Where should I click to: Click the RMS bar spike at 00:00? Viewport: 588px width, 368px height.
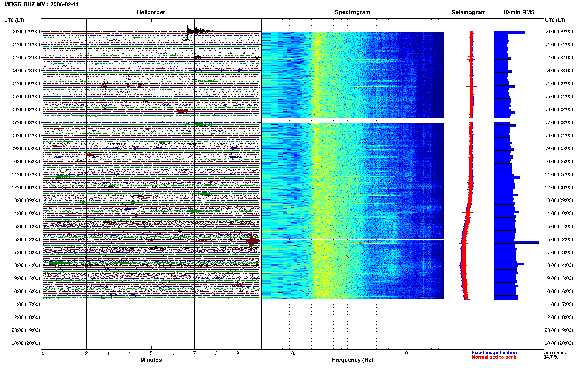(x=509, y=32)
